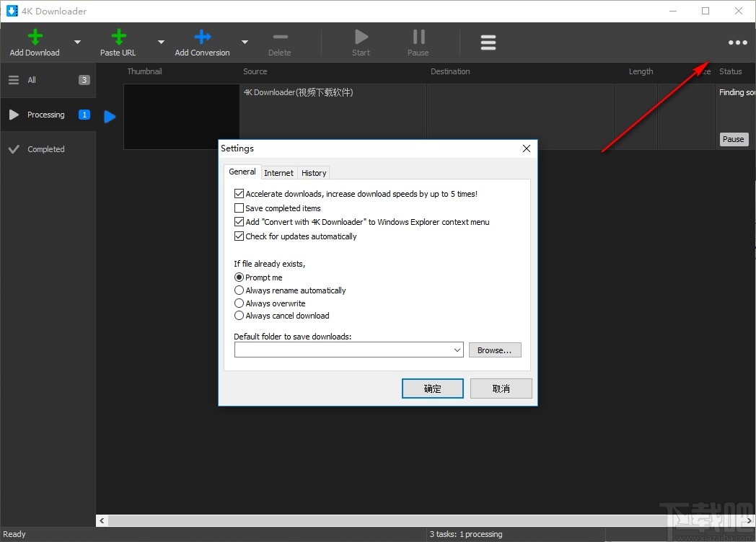The image size is (756, 542).
Task: Click the Pause button on the downloading task
Action: pos(734,139)
